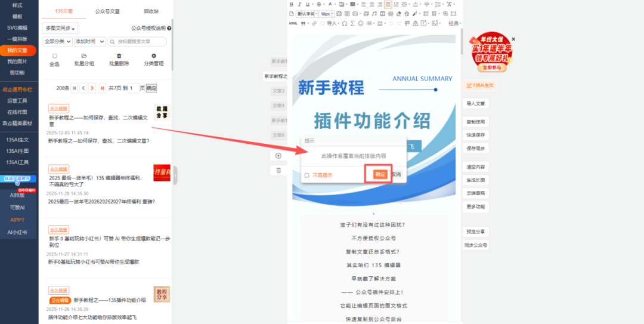Switch to the 公众号文章 tab
Screen dimensions: 644x324
tap(107, 11)
